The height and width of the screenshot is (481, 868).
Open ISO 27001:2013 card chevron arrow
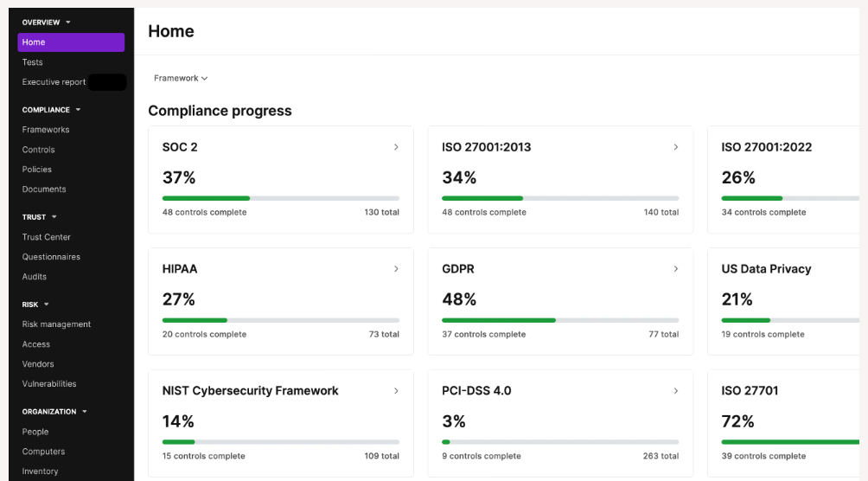[x=675, y=147]
